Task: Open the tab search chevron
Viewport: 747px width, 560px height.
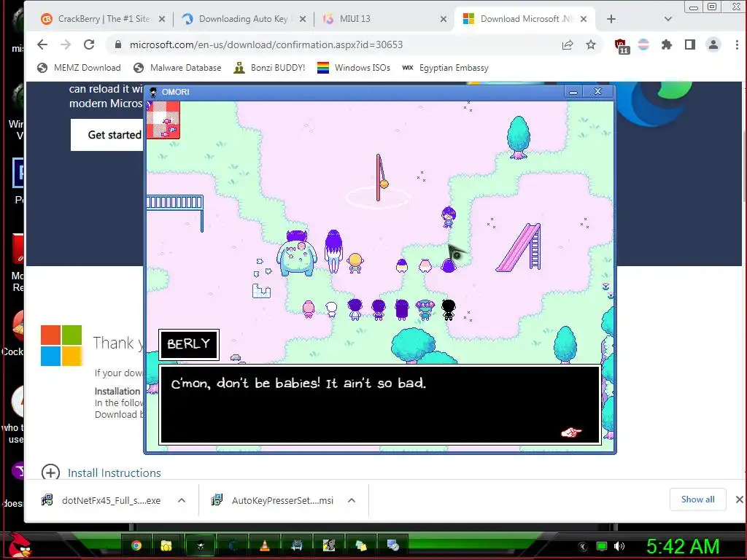Action: 668,19
